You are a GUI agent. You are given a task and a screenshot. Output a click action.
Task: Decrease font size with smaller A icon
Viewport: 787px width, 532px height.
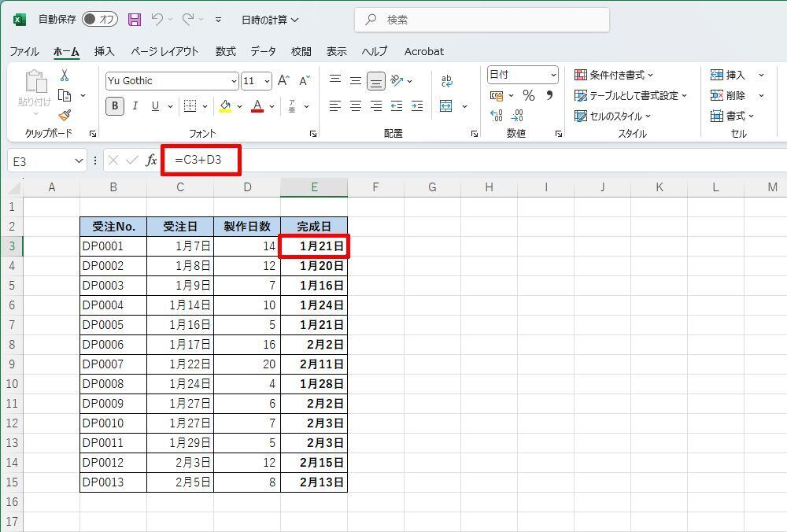click(305, 81)
